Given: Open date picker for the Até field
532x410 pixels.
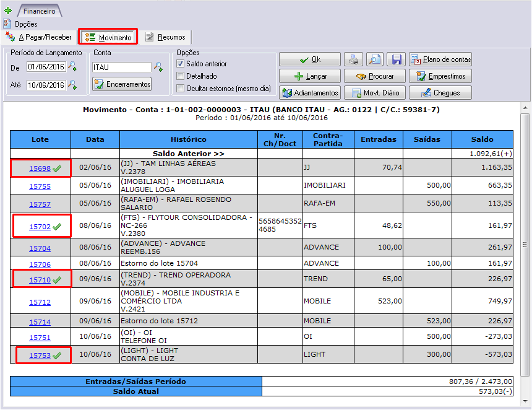Looking at the screenshot, I should pyautogui.click(x=72, y=84).
